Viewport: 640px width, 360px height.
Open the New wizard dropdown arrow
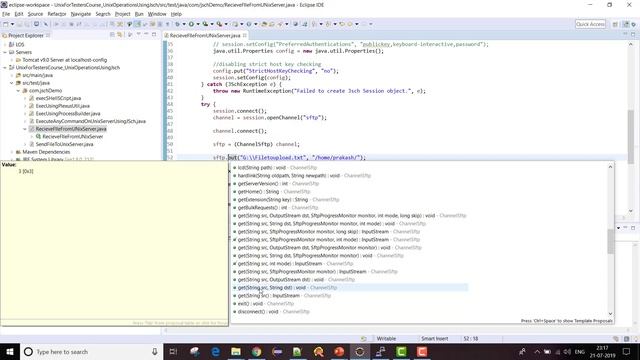click(x=12, y=24)
